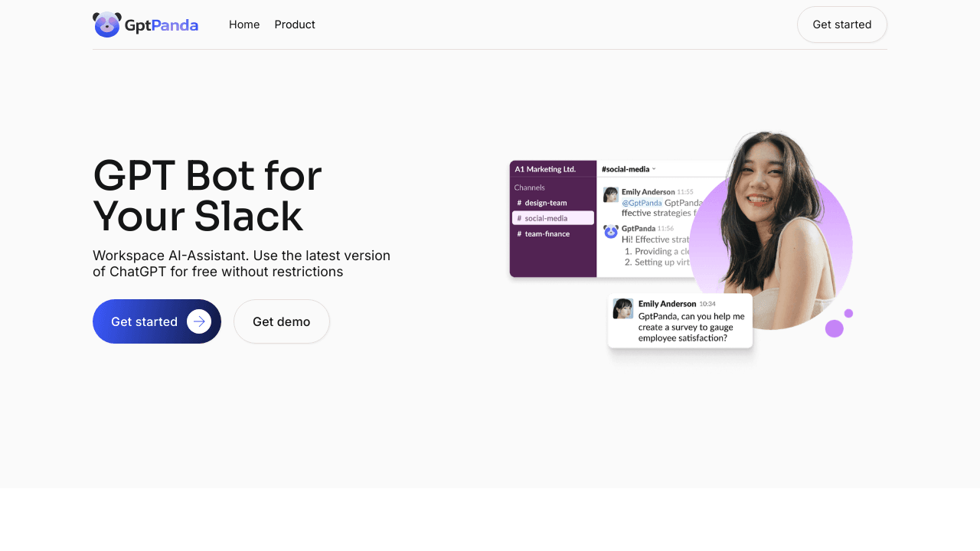Click the GptPanda panda logo icon
This screenshot has width=980, height=551.
pyautogui.click(x=106, y=24)
